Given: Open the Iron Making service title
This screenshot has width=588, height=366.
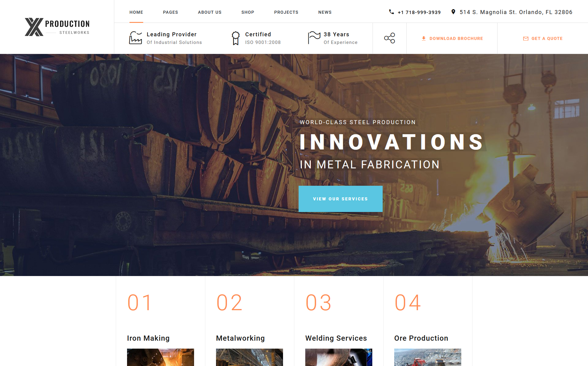Looking at the screenshot, I should [148, 338].
